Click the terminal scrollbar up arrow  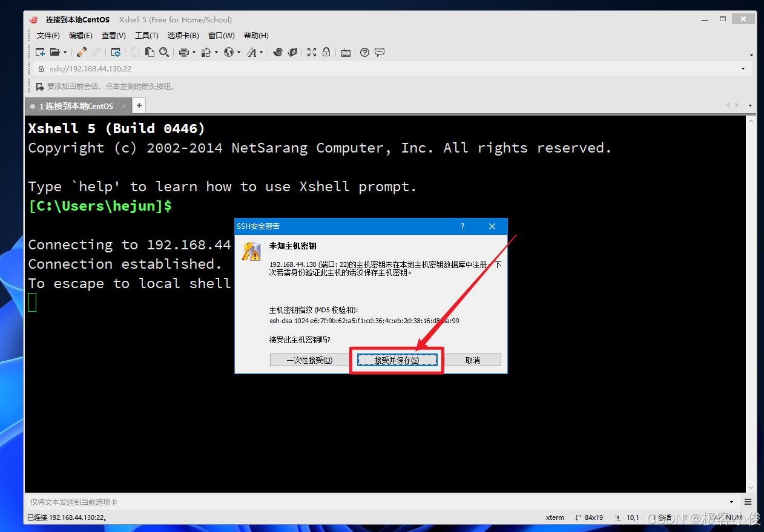[751, 120]
